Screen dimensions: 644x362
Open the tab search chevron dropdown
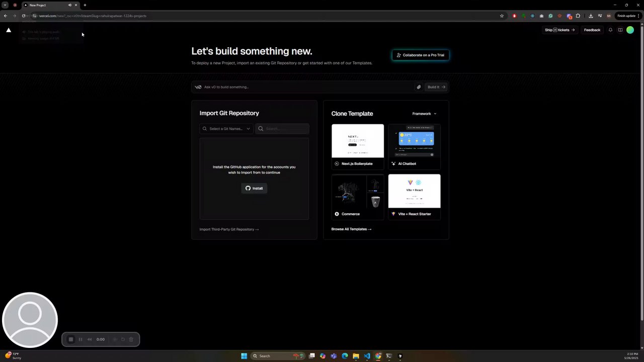5,5
